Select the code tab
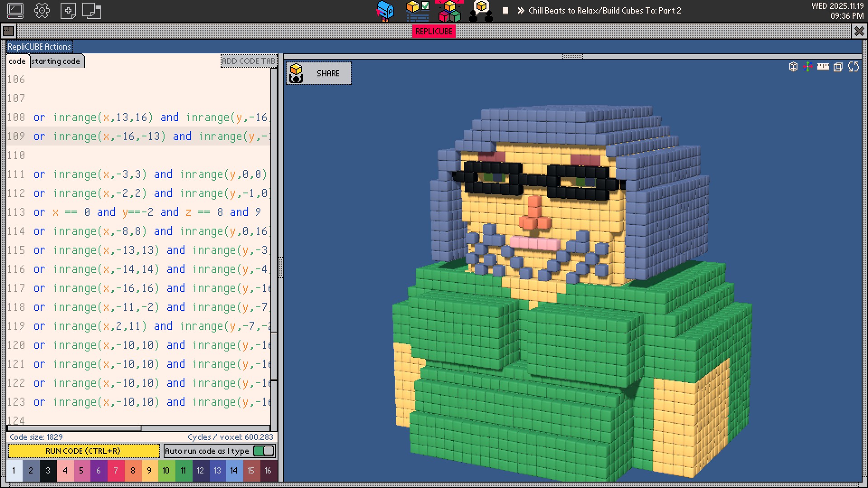Screen dimensions: 868x488 click(x=17, y=61)
